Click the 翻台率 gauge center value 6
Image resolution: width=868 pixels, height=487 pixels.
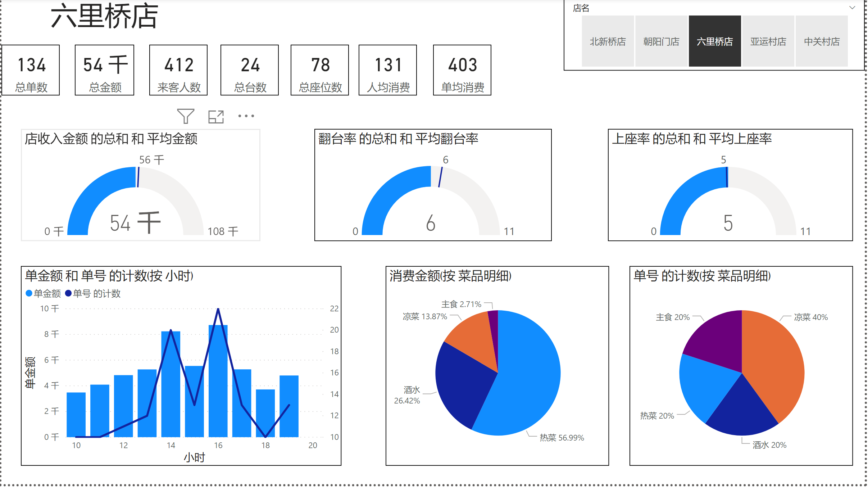point(431,223)
